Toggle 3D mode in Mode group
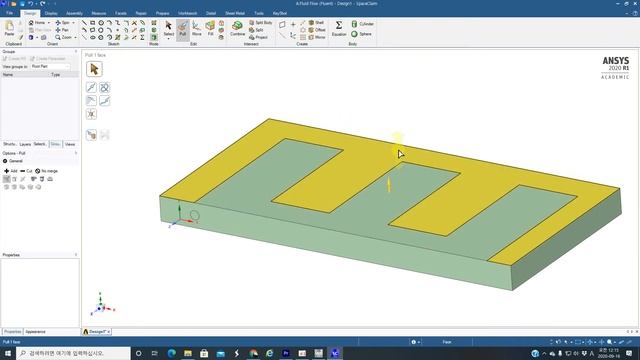Image resolution: width=640 pixels, height=360 pixels. click(x=154, y=37)
